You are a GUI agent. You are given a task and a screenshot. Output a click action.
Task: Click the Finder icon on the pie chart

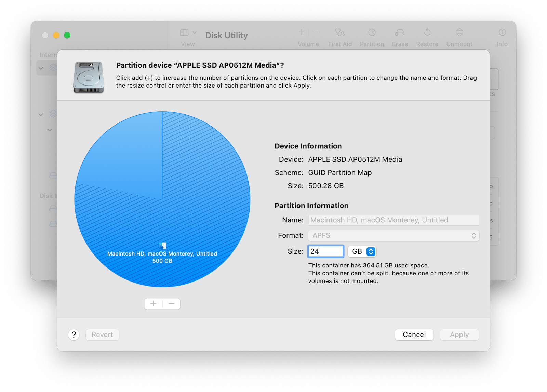pyautogui.click(x=162, y=246)
